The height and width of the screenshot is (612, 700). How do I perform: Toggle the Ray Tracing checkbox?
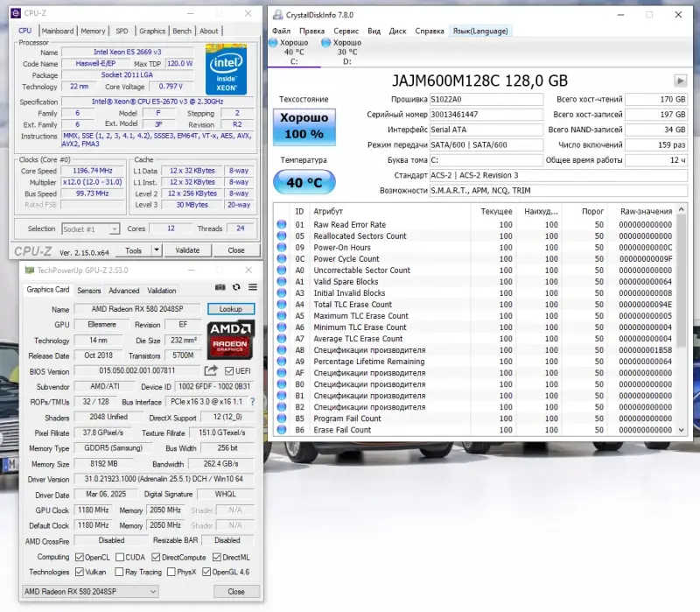click(x=119, y=572)
